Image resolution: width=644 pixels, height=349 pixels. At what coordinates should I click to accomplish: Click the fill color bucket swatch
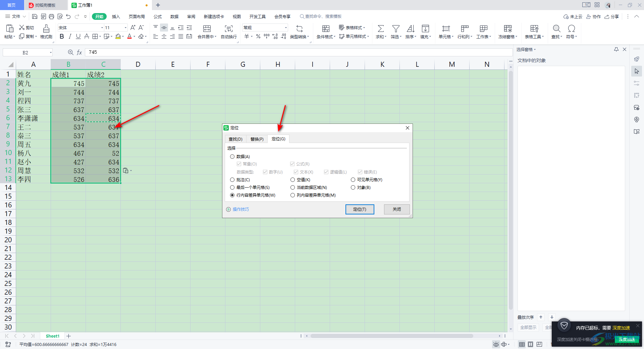click(118, 37)
